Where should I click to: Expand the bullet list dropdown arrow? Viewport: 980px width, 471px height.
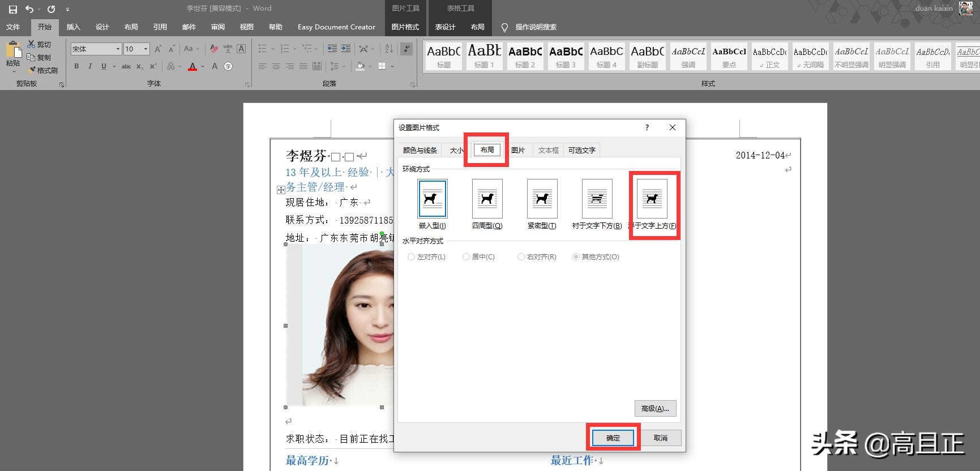point(272,49)
